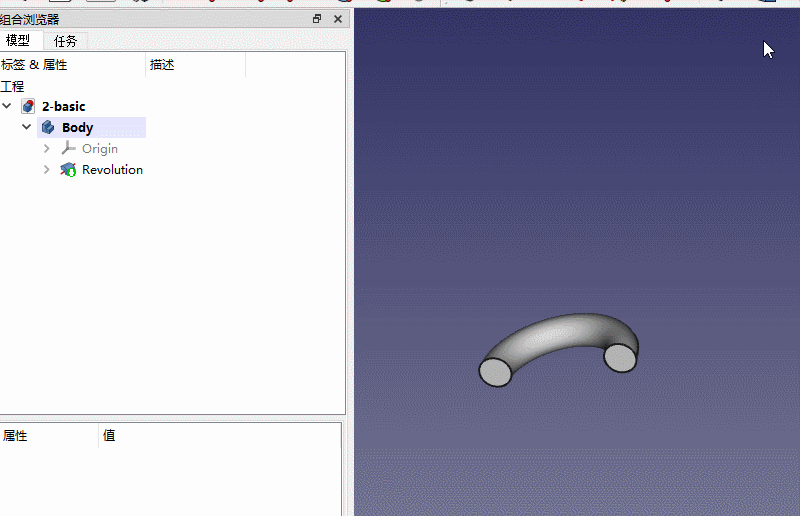Click the Origin axis icon
This screenshot has width=800, height=516.
(x=68, y=148)
